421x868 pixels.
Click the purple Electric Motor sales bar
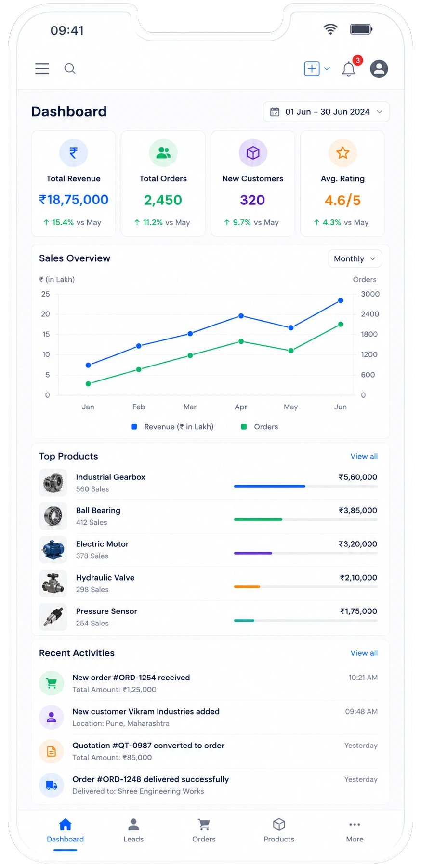pos(253,553)
